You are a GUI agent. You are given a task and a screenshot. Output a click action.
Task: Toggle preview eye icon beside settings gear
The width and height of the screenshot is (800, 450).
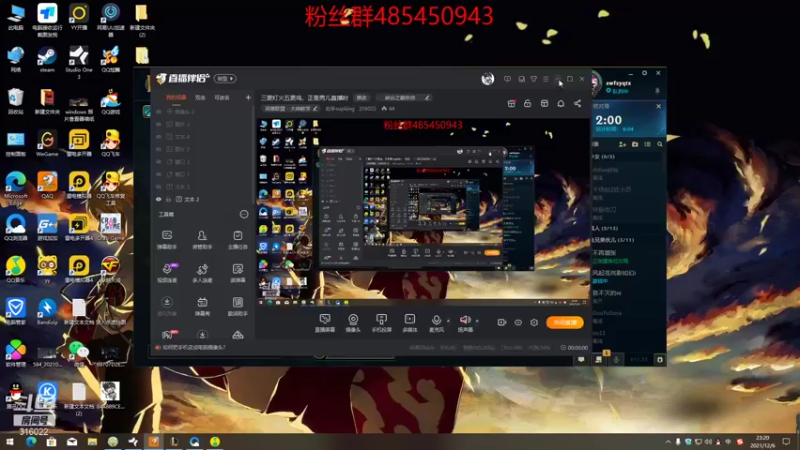(518, 322)
